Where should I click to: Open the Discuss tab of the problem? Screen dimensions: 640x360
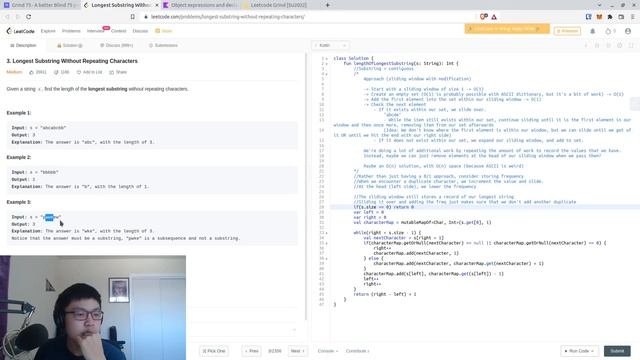(x=117, y=45)
